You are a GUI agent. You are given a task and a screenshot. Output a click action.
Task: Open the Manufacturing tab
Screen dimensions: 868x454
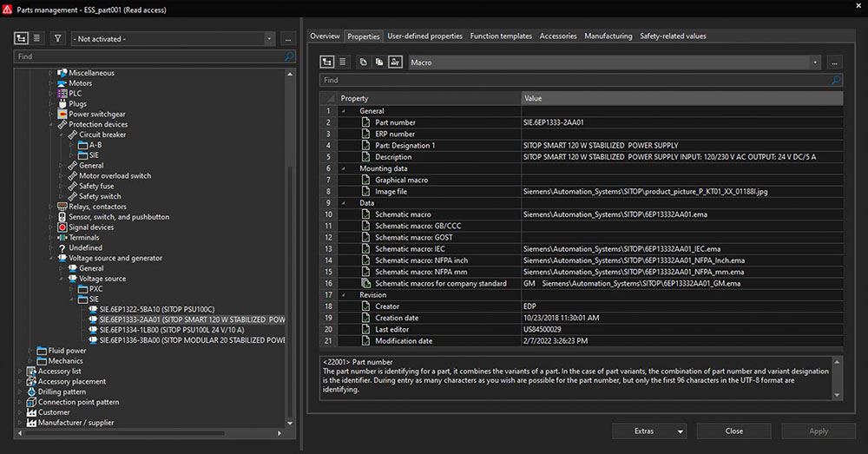[x=608, y=36]
